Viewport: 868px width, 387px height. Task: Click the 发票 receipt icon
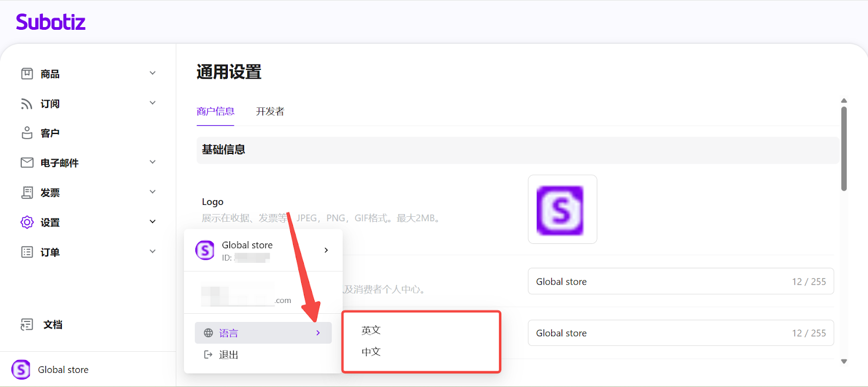click(x=27, y=192)
